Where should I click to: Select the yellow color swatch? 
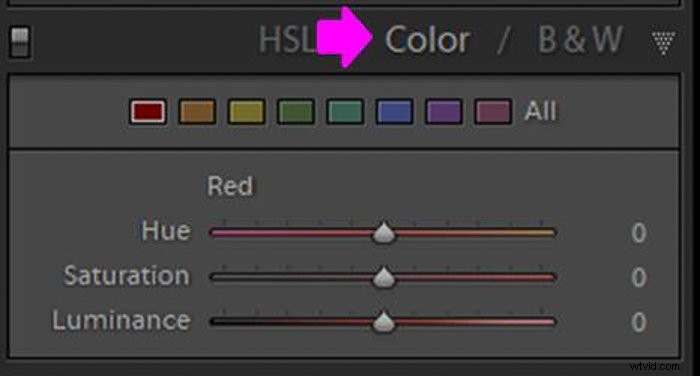pyautogui.click(x=246, y=111)
